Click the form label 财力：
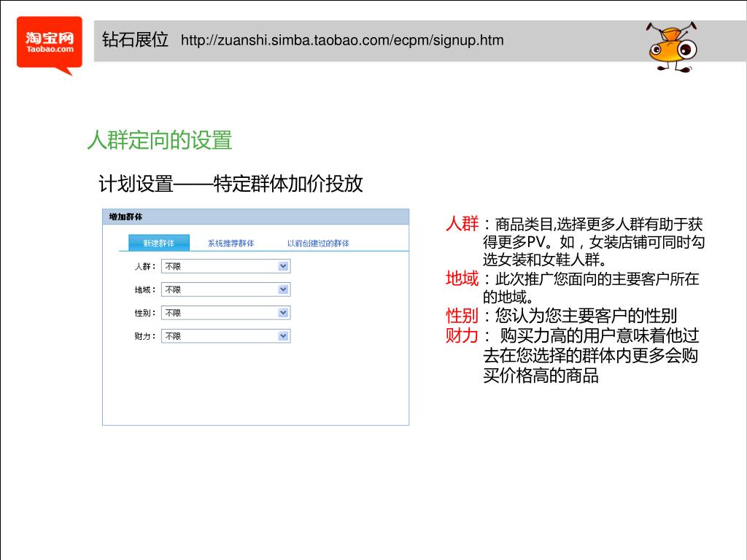Image resolution: width=747 pixels, height=560 pixels. [145, 336]
